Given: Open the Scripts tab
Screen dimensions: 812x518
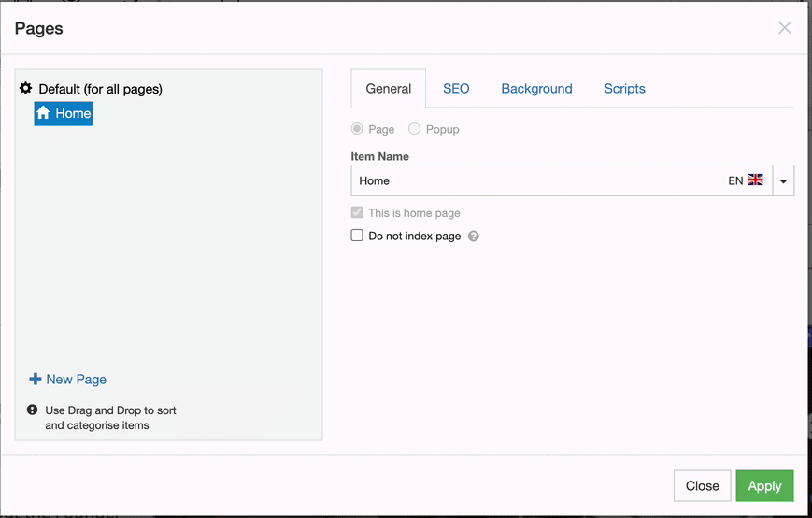Looking at the screenshot, I should coord(624,89).
